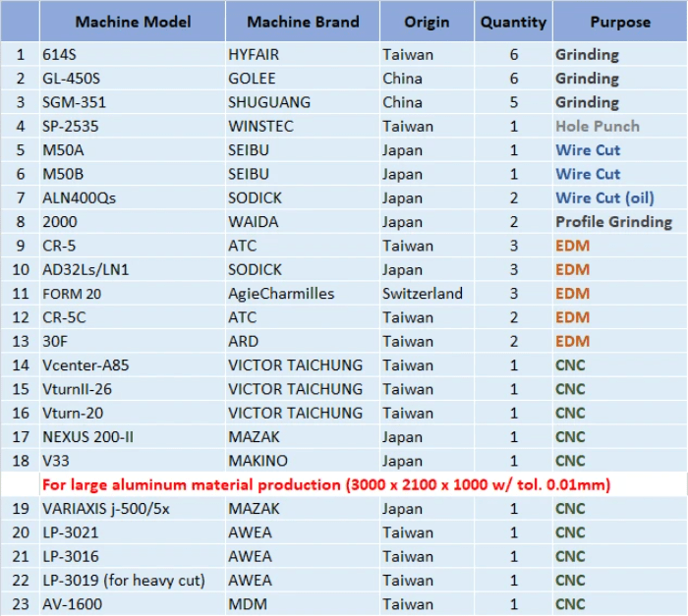The width and height of the screenshot is (688, 616).
Task: Select the AV-1600 model cell
Action: (133, 604)
